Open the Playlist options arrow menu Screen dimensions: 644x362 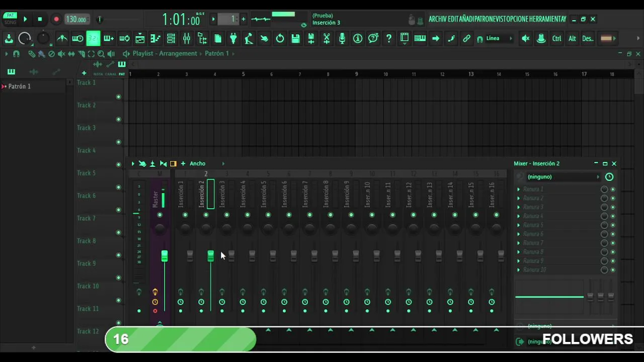(x=7, y=54)
